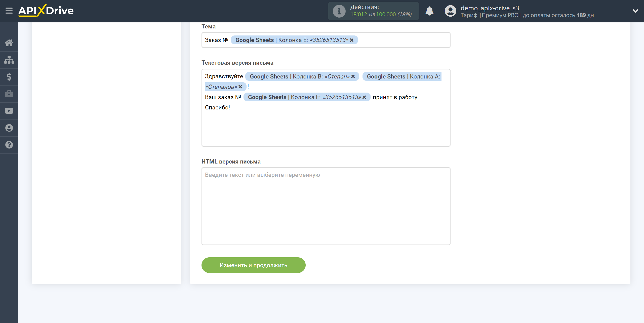The image size is (644, 323).
Task: Click the Google Sheets Колонка B tag
Action: click(302, 76)
